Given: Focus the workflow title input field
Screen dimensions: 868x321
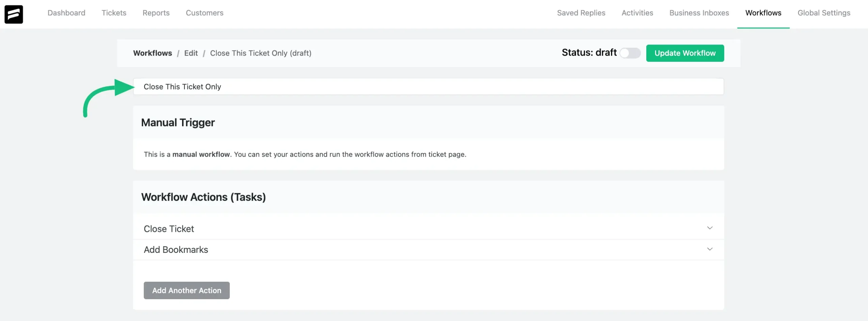Looking at the screenshot, I should pos(429,86).
